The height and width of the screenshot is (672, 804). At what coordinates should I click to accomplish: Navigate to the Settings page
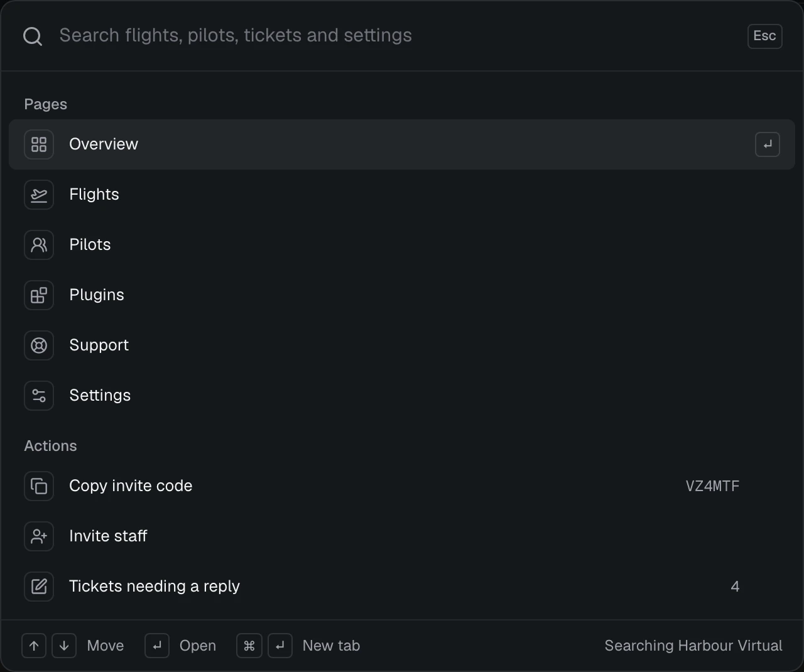(402, 396)
